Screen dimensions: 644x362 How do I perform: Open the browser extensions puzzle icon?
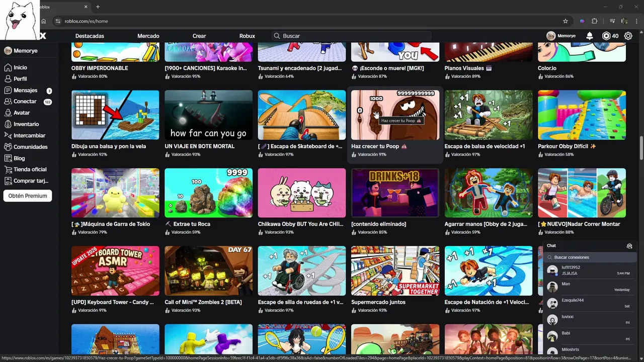[595, 21]
